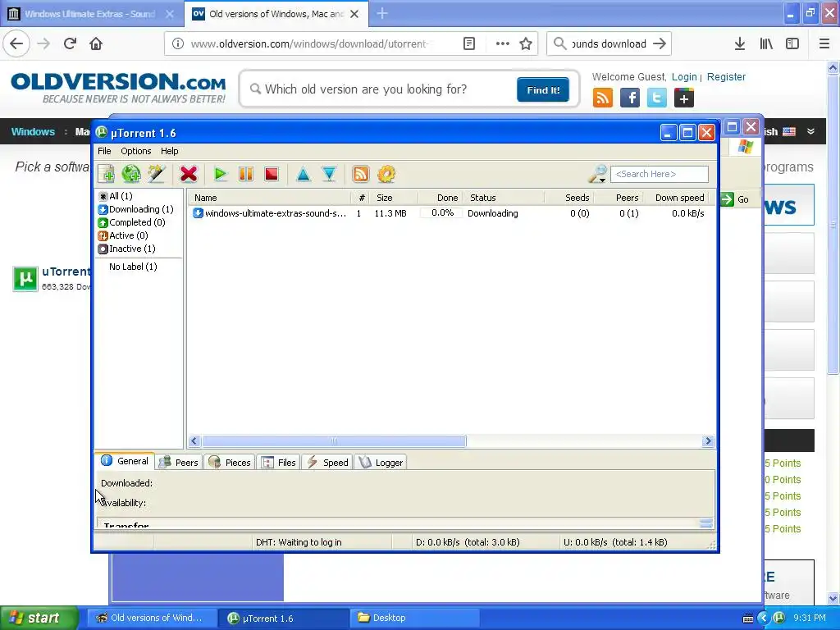Sort by Status column header

point(504,198)
